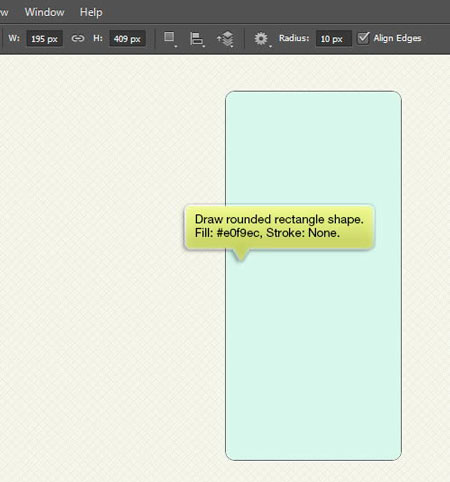Open the Help menu
This screenshot has width=450, height=482.
(91, 12)
